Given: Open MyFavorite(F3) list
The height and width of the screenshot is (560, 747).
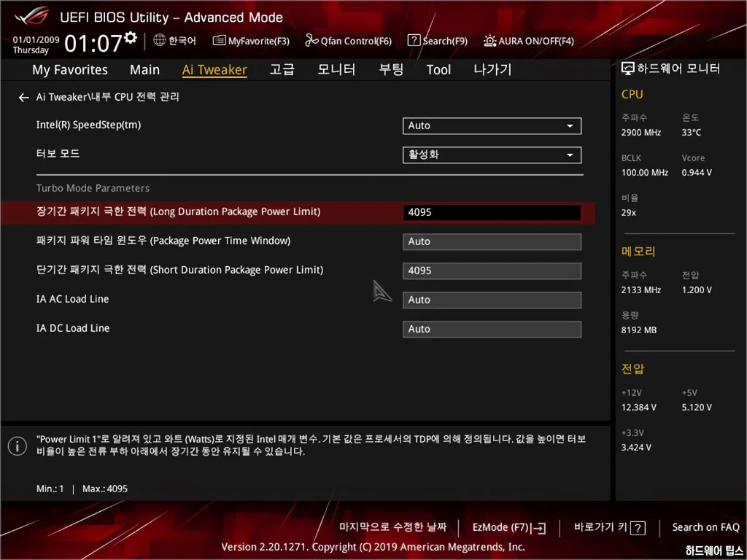Looking at the screenshot, I should click(251, 41).
